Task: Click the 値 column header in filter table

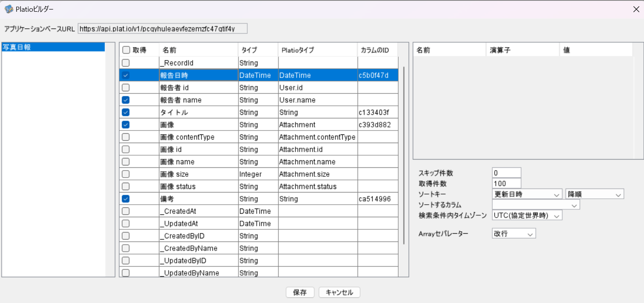Action: click(x=596, y=50)
